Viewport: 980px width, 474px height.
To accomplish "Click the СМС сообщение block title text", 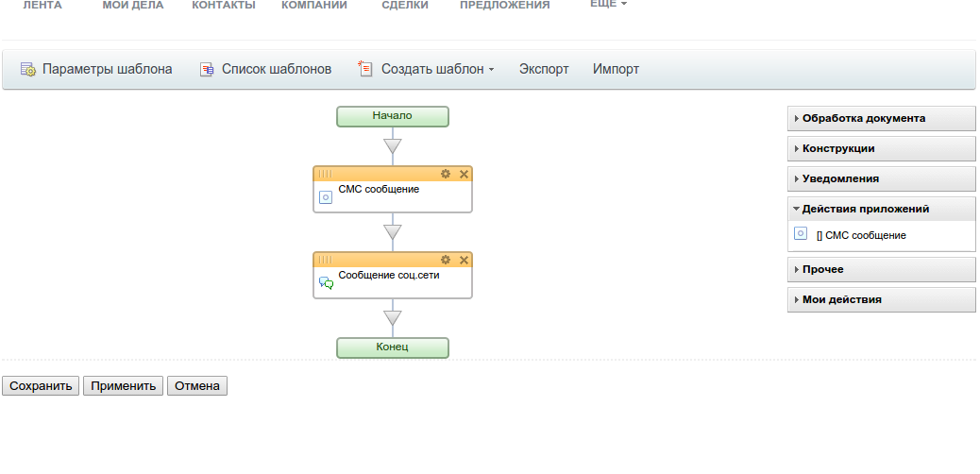I will coord(379,189).
